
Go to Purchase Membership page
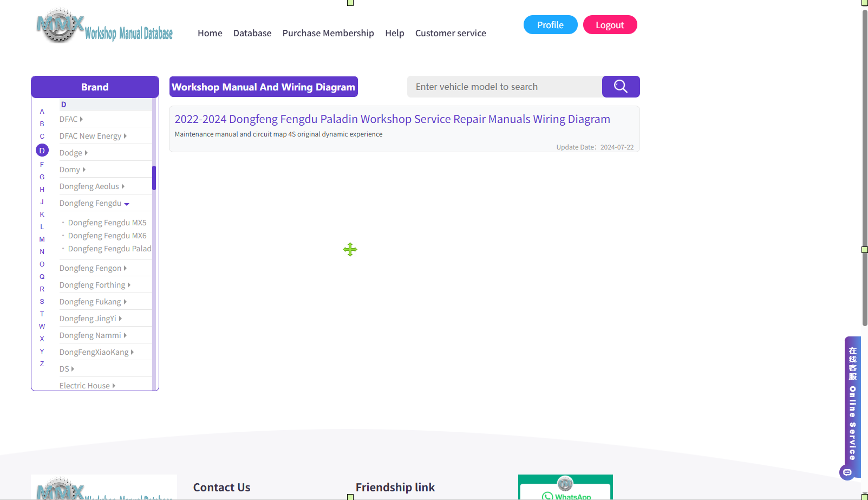click(328, 33)
